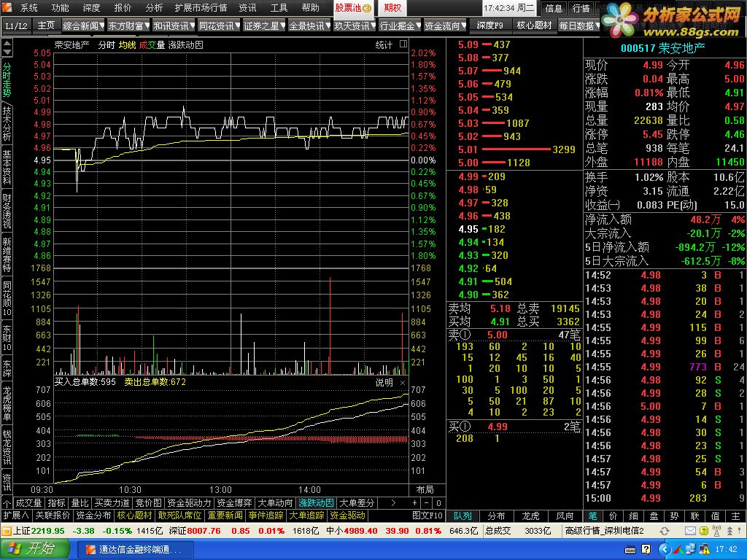Open the 扩展市场行情 menu
Viewport: 747px width, 560px height.
tap(201, 7)
